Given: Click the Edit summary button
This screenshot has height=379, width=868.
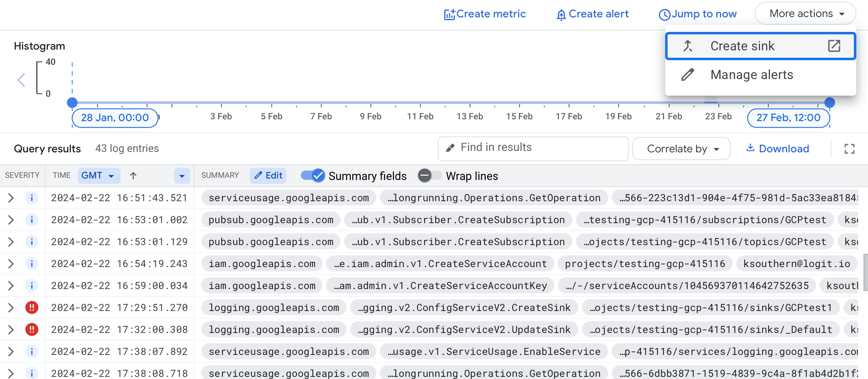Looking at the screenshot, I should point(268,176).
